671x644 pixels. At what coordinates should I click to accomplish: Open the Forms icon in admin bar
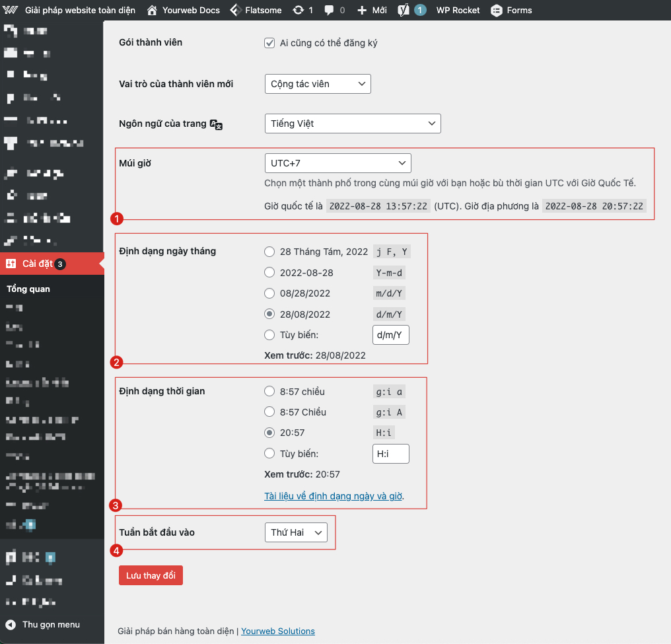click(x=496, y=11)
